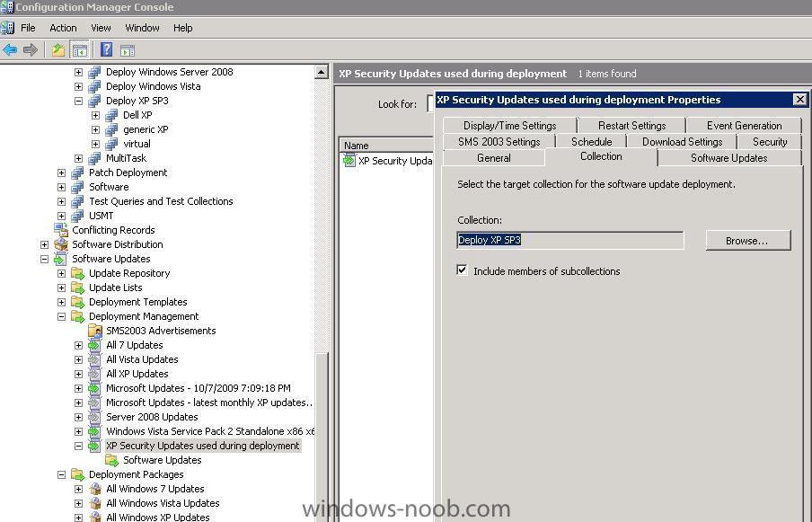The height and width of the screenshot is (522, 812).
Task: Select the virtual collection
Action: pos(137,144)
